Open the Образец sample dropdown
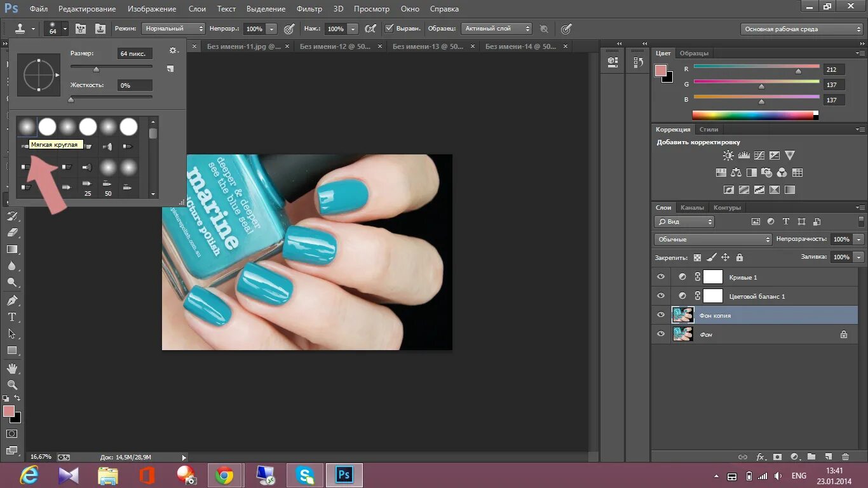This screenshot has width=868, height=488. 496,29
